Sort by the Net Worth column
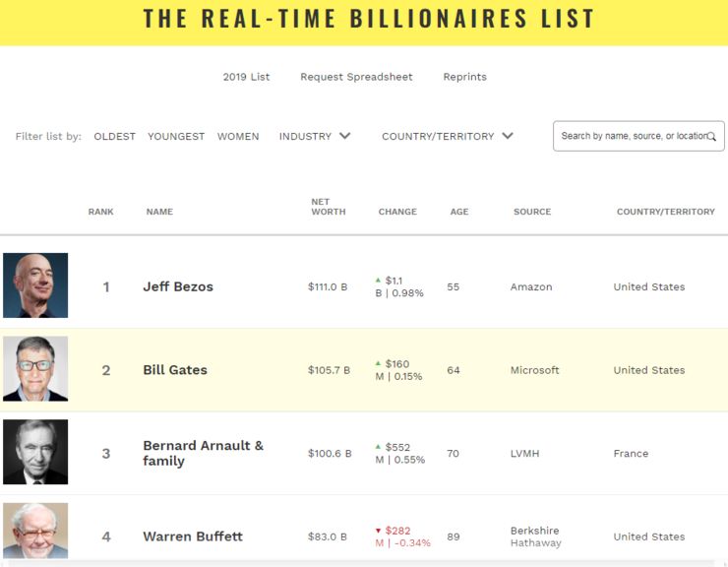Screen dimensions: 728x567 328,207
